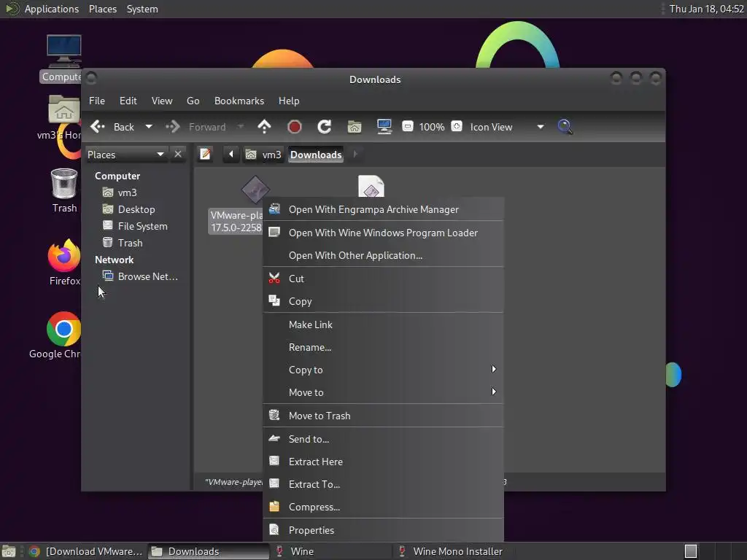Switch to Wine taskbar window
Screen dimensions: 747x560
[x=330, y=551]
